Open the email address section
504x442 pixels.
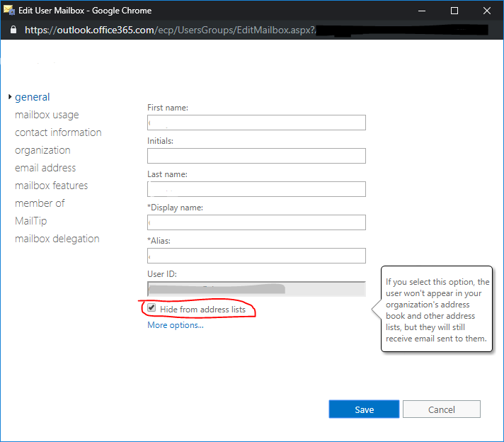click(x=45, y=168)
